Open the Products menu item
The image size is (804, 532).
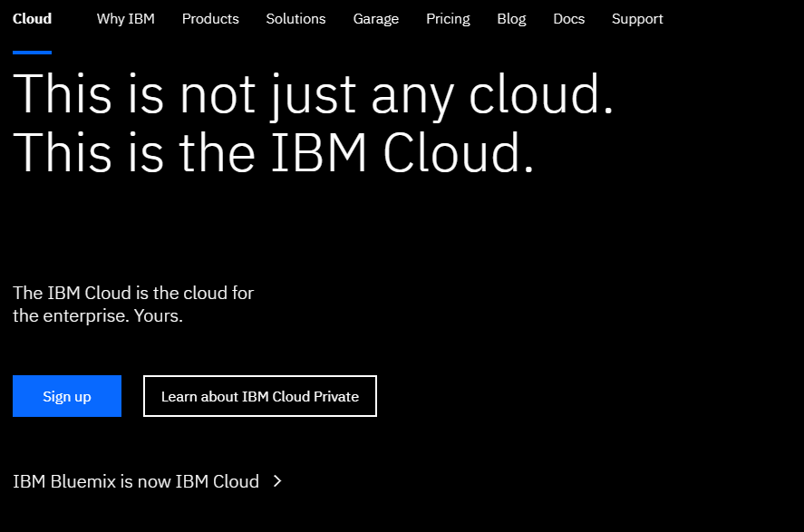(210, 19)
